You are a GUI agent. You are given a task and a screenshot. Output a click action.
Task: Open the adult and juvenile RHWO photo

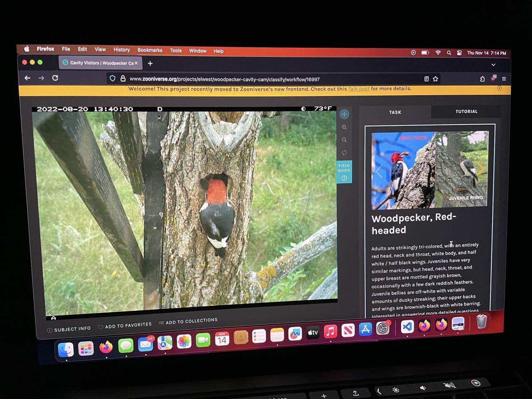(x=430, y=170)
